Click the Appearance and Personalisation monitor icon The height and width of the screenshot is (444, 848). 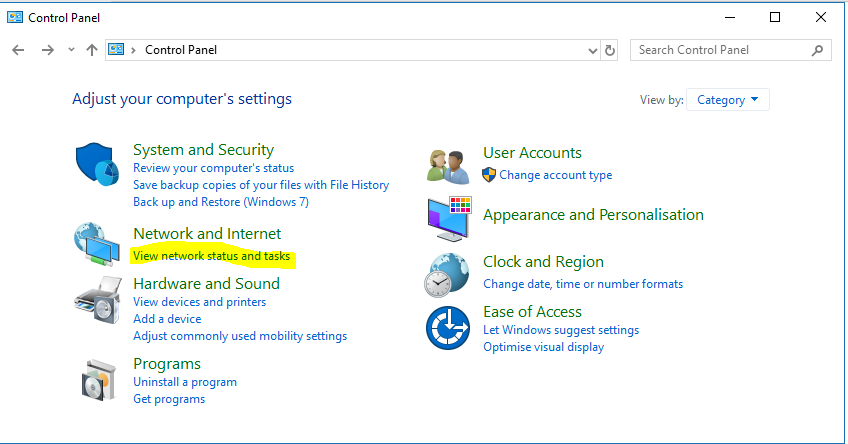coord(449,218)
